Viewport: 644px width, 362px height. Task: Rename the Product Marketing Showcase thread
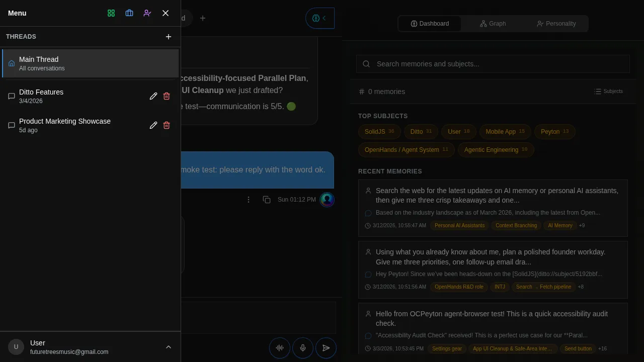[x=153, y=125]
